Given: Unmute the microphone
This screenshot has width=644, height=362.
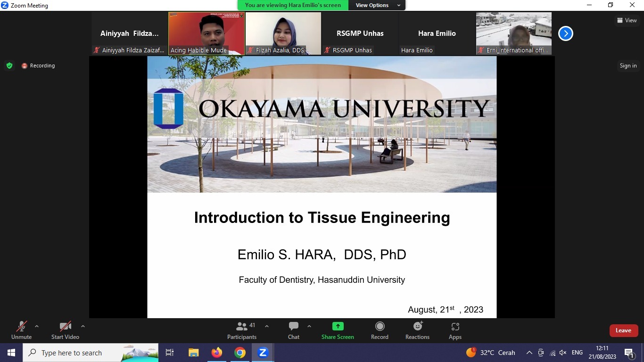Looking at the screenshot, I should click(22, 330).
